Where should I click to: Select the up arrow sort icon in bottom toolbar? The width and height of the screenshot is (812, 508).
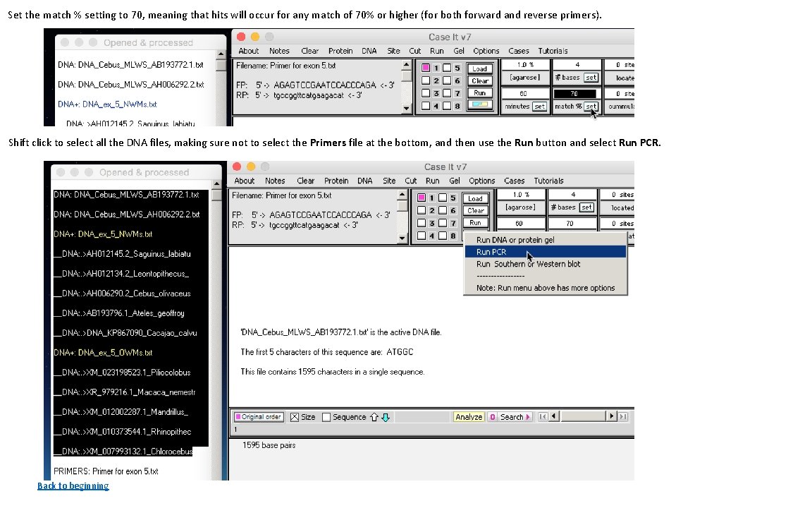pyautogui.click(x=374, y=417)
